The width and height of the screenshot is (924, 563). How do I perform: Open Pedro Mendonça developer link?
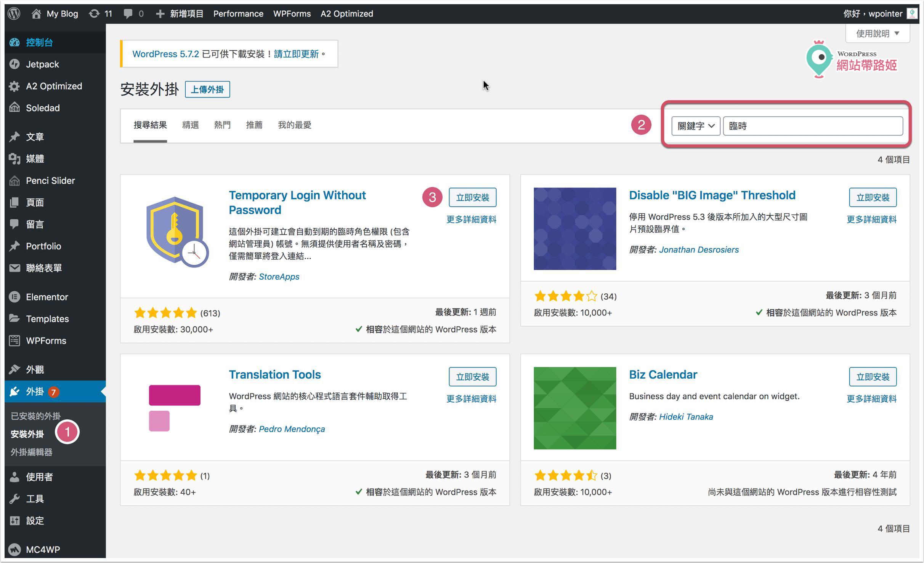(x=292, y=429)
